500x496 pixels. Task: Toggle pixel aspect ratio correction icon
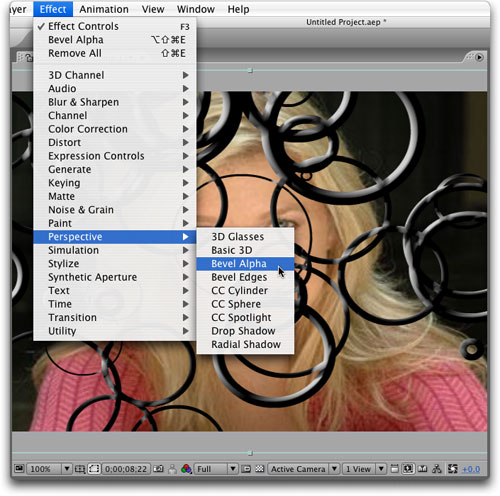pos(394,469)
